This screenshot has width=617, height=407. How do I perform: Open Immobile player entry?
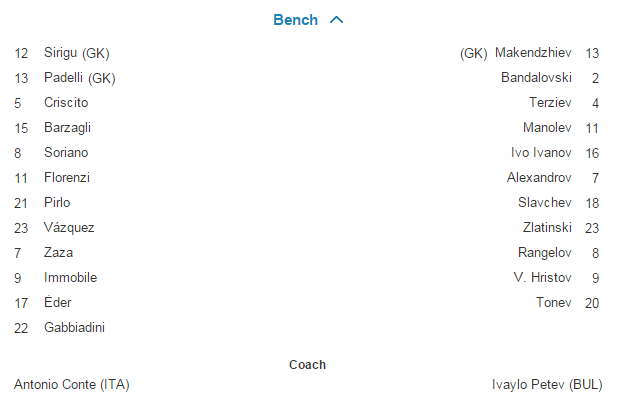[70, 278]
